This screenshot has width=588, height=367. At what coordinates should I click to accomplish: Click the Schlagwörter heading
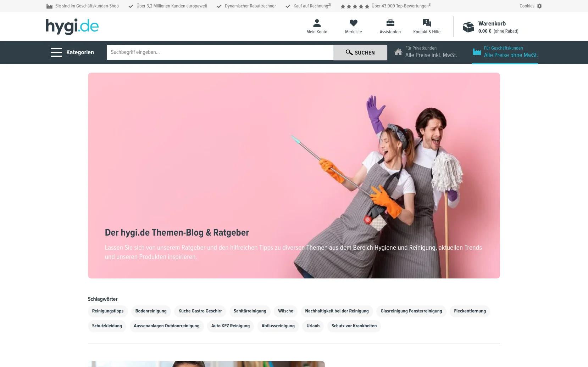pyautogui.click(x=103, y=299)
